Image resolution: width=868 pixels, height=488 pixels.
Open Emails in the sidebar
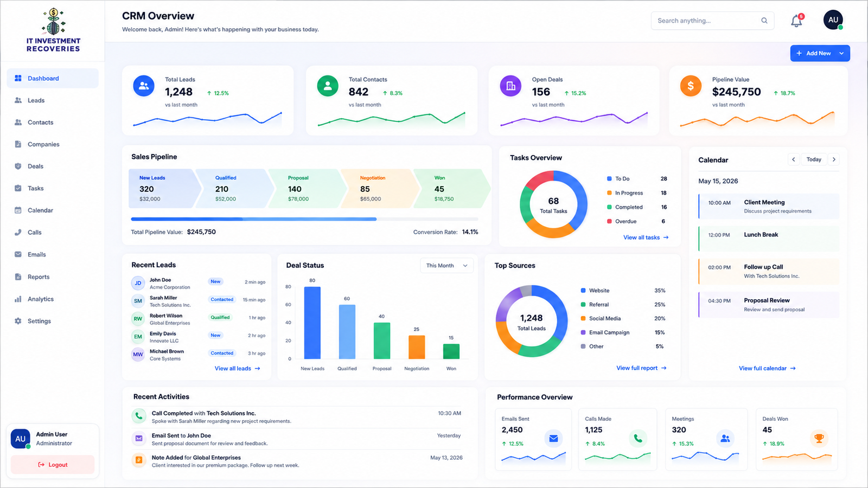[x=53, y=254]
